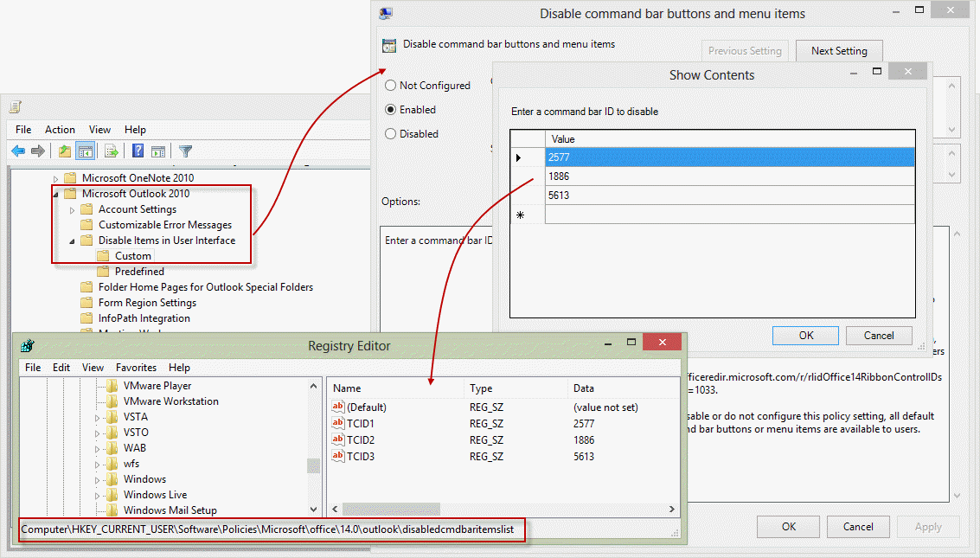Click the up-one-level folder icon in Group Policy toolbar
This screenshot has width=980, height=558.
(64, 151)
